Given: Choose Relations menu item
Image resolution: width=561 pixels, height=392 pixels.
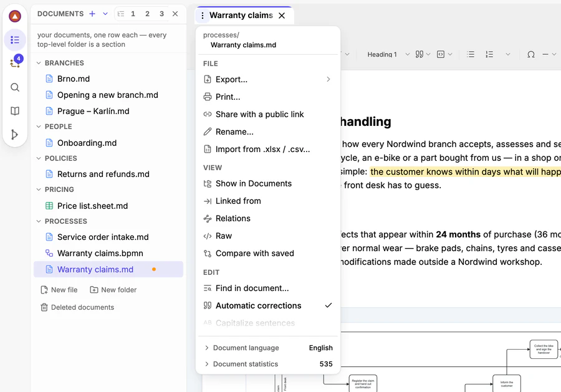Looking at the screenshot, I should pyautogui.click(x=267, y=219).
